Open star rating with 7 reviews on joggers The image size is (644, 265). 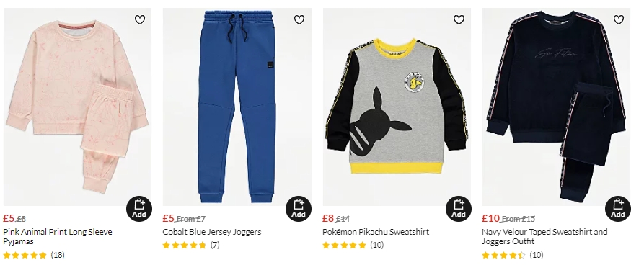191,246
